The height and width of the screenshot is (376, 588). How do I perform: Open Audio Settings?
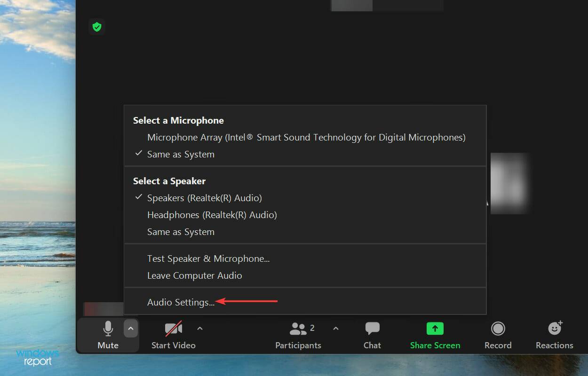click(181, 302)
